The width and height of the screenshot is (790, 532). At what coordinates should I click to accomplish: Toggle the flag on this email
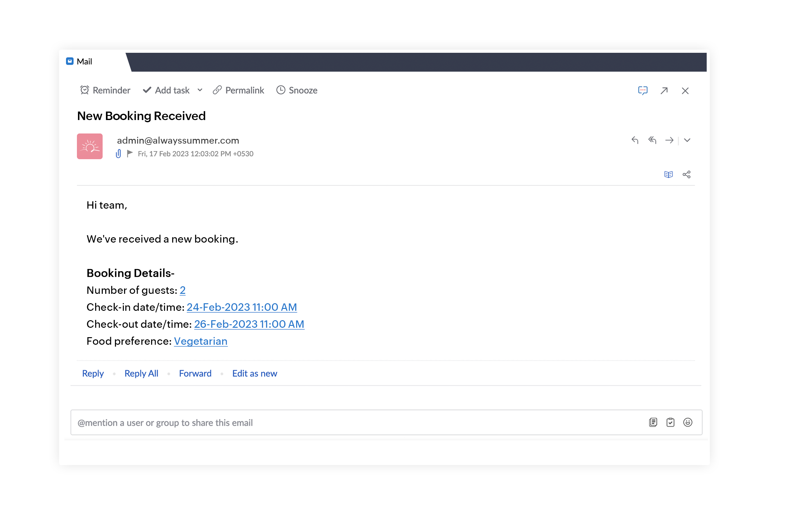[130, 154]
